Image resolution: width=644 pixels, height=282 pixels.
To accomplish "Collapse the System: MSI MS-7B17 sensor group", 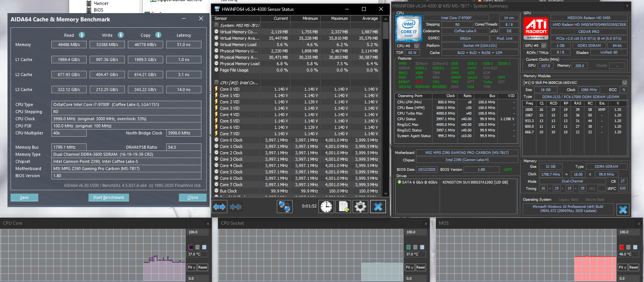I will point(216,25).
